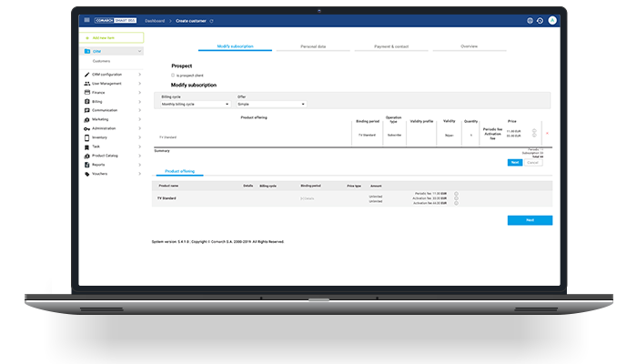Image resolution: width=637 pixels, height=364 pixels.
Task: Collapse the CRM section chevron
Action: tap(139, 52)
